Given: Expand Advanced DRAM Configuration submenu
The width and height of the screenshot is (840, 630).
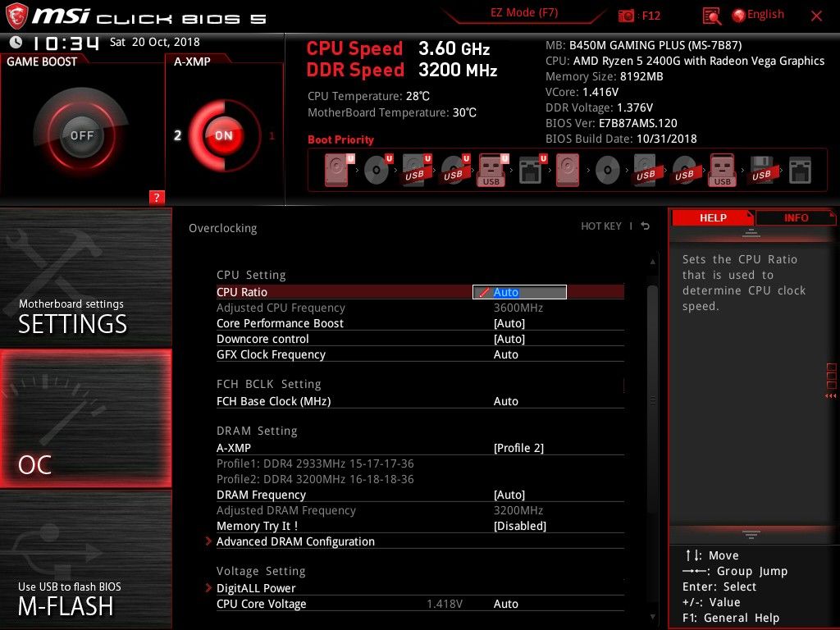Looking at the screenshot, I should point(295,541).
